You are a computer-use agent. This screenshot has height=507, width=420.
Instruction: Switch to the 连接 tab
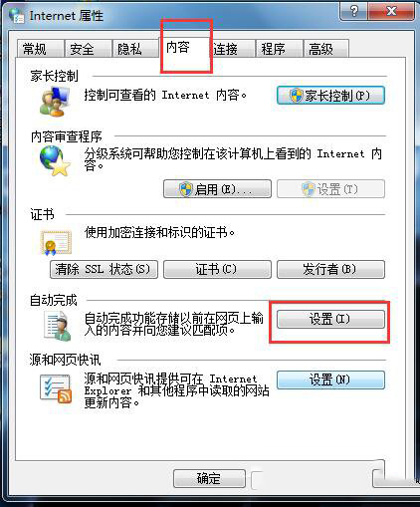tap(232, 49)
